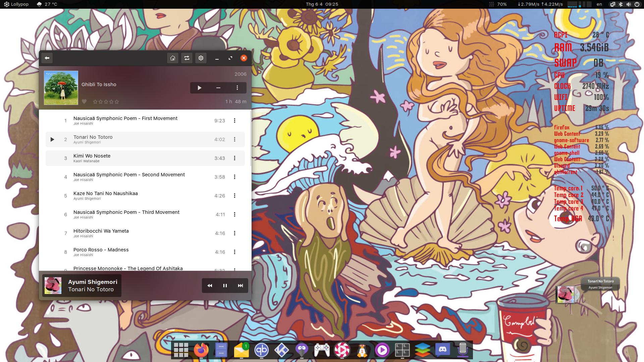Viewport: 644px width, 362px height.
Task: Launch Kodi from the dock
Action: click(282, 350)
